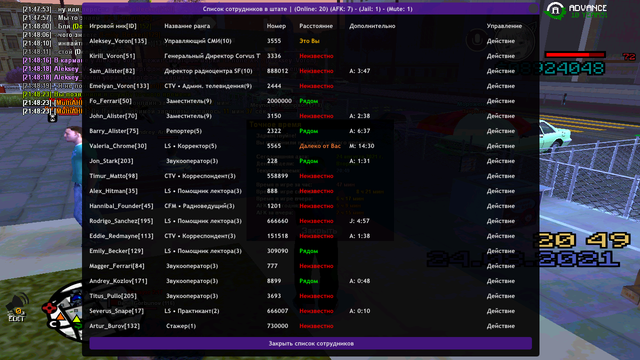Select player name Artur_Burov[132]

click(x=114, y=326)
